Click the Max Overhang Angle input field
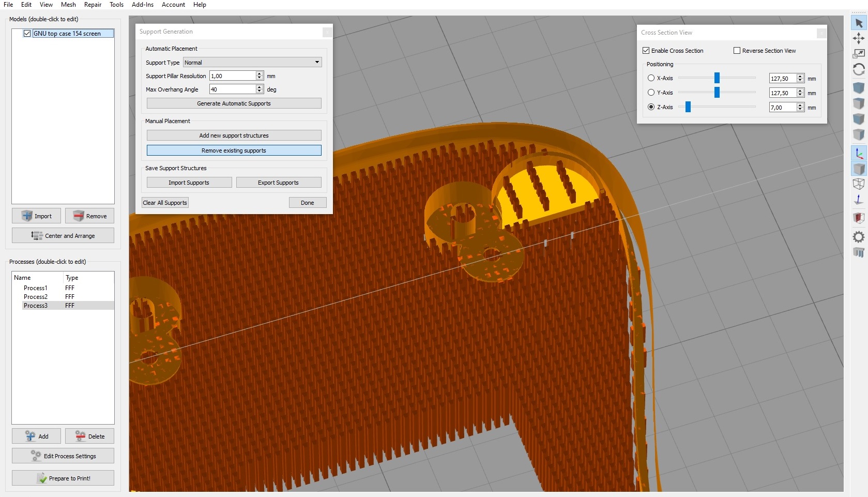The width and height of the screenshot is (868, 497). pos(233,89)
